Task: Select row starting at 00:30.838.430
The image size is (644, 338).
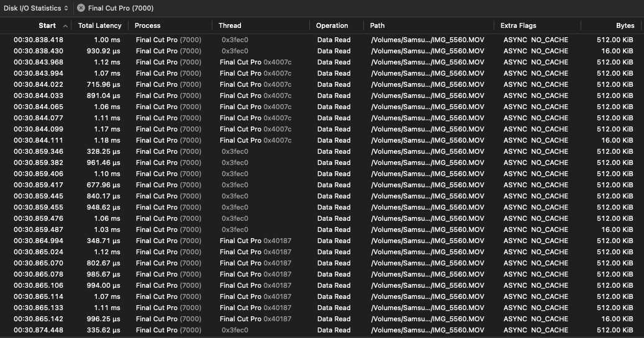Action: coord(322,51)
